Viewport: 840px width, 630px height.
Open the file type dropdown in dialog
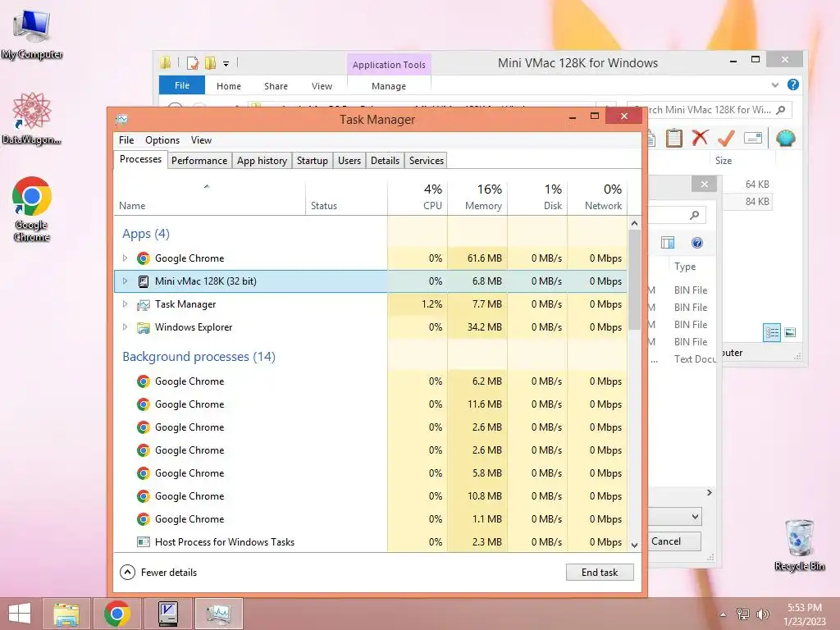[695, 517]
